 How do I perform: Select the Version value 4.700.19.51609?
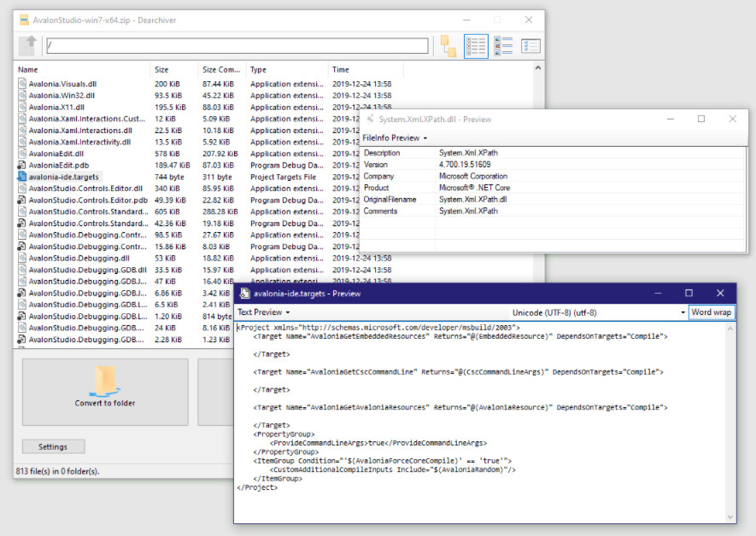(465, 164)
